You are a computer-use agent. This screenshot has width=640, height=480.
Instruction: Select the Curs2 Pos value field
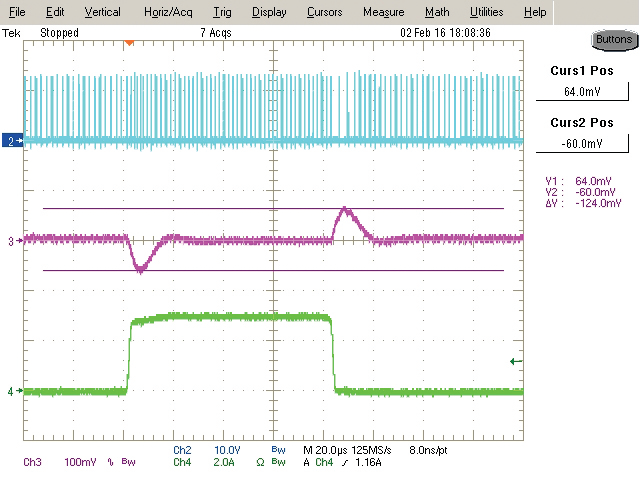pos(582,143)
